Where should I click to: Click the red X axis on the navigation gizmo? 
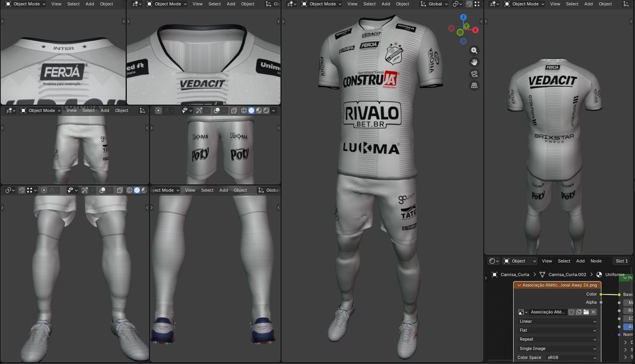[x=476, y=30]
